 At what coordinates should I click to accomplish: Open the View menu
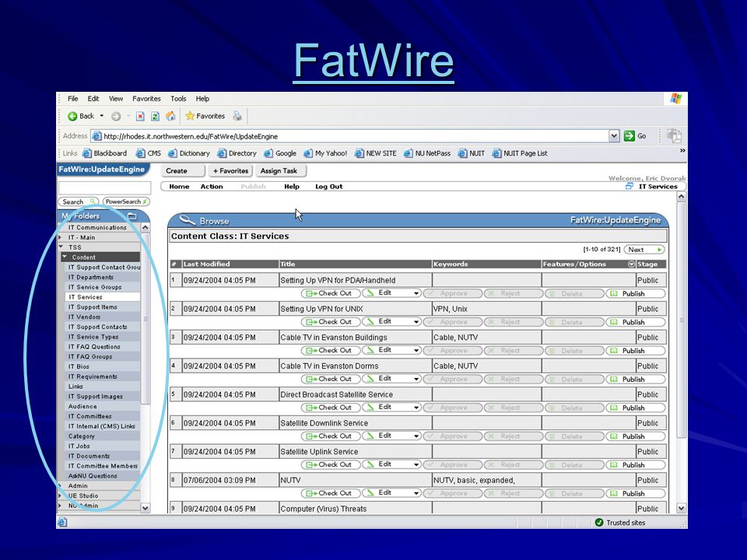(x=116, y=99)
